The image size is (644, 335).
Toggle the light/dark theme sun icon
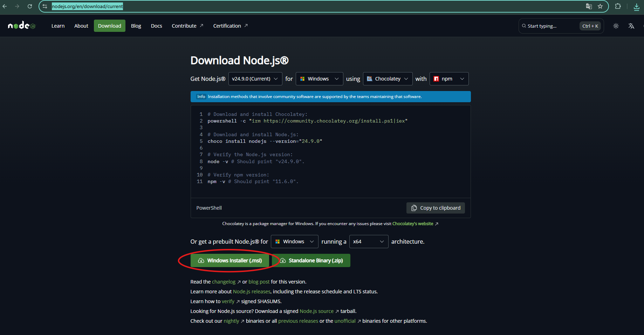click(x=616, y=26)
